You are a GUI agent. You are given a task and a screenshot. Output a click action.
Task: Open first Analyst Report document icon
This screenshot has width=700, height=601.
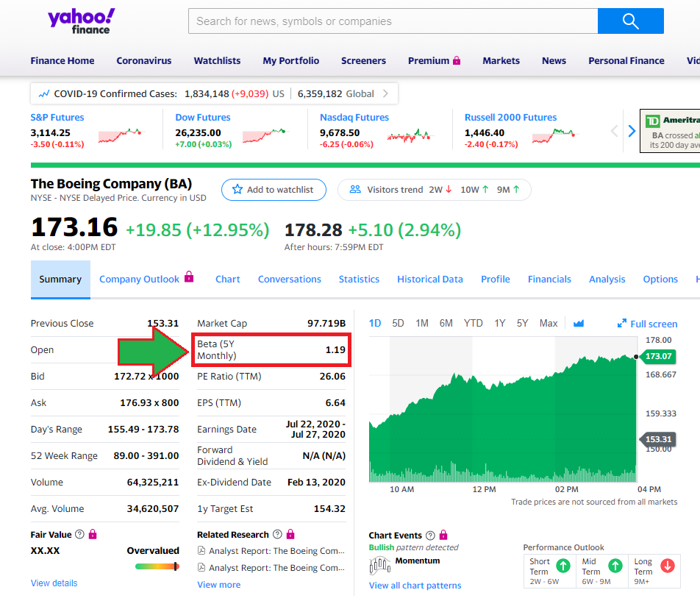coord(201,550)
